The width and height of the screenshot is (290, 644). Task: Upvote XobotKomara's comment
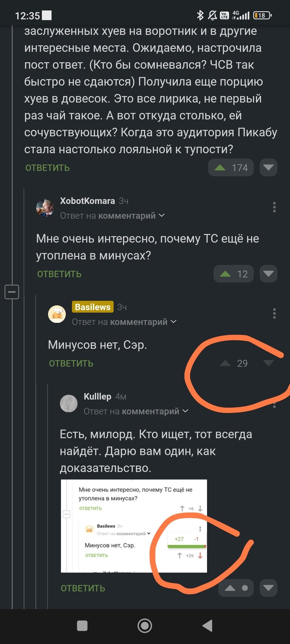tap(225, 274)
